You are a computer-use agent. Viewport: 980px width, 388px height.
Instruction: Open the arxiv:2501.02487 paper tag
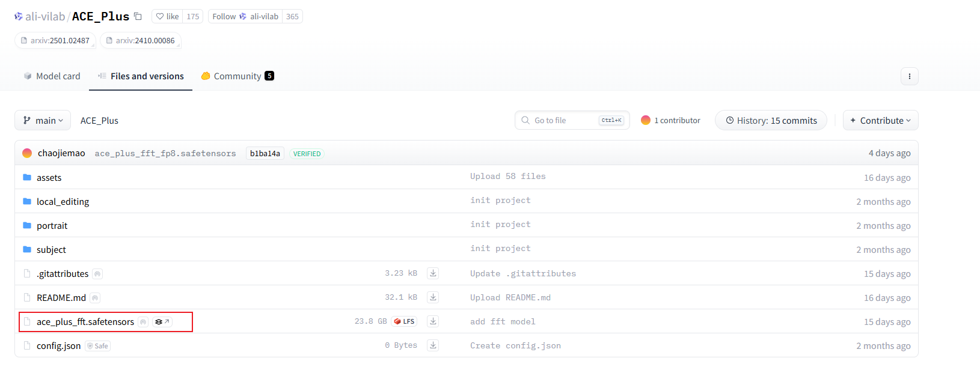coord(55,41)
